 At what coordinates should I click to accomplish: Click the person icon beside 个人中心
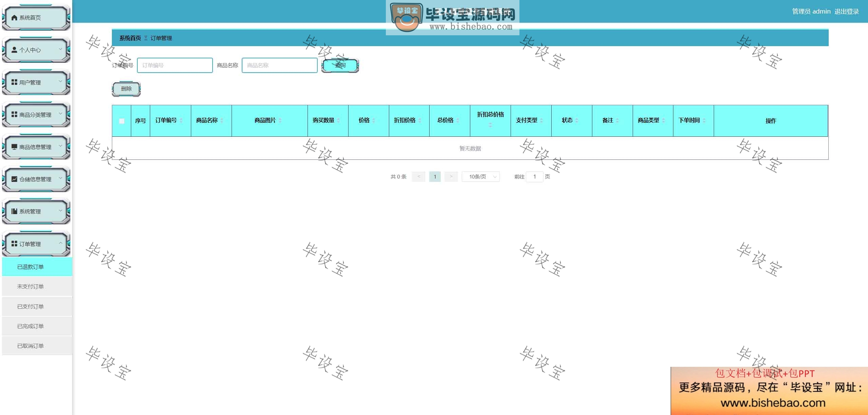pyautogui.click(x=14, y=50)
